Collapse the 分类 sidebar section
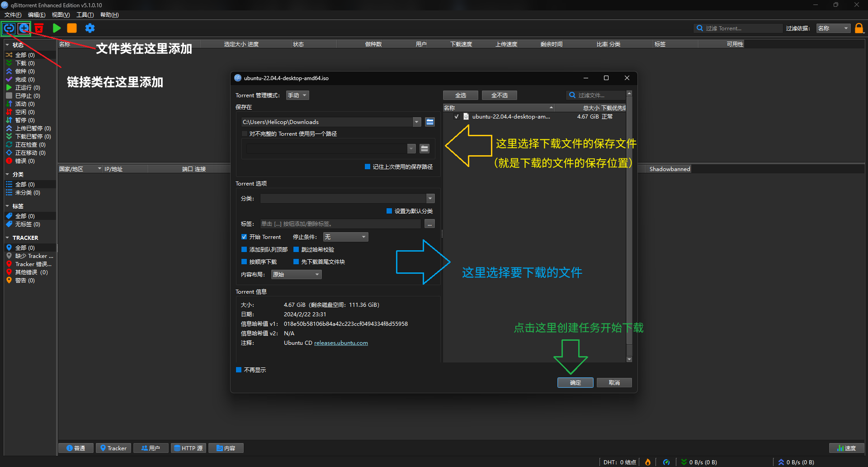 pos(7,174)
